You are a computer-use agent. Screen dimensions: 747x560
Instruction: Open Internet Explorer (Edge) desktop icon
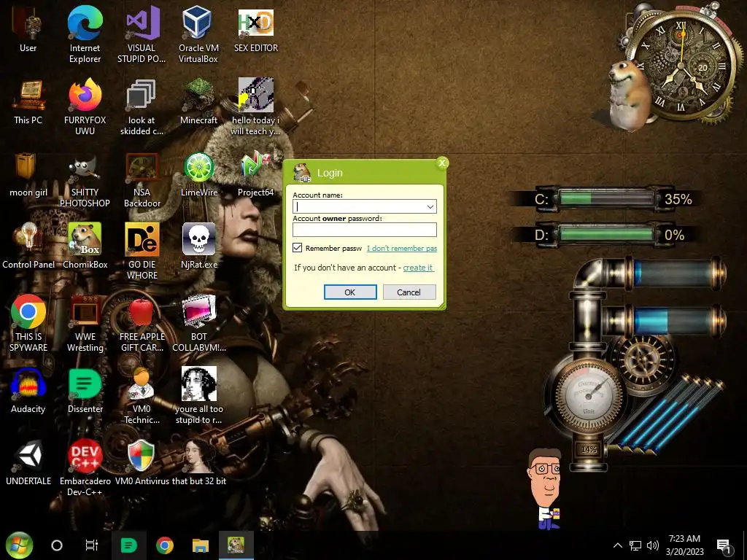point(85,34)
